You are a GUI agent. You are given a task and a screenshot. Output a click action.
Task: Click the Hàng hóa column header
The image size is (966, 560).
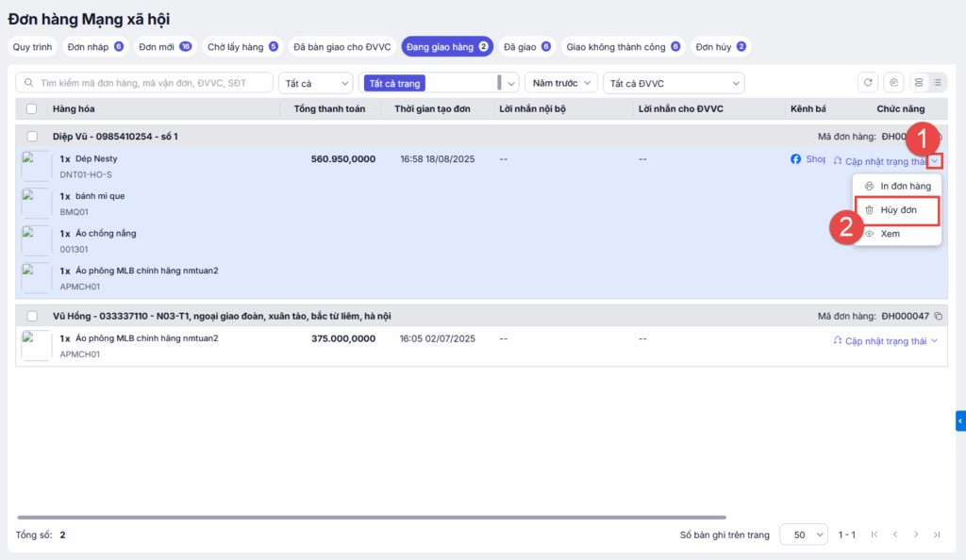(x=74, y=109)
